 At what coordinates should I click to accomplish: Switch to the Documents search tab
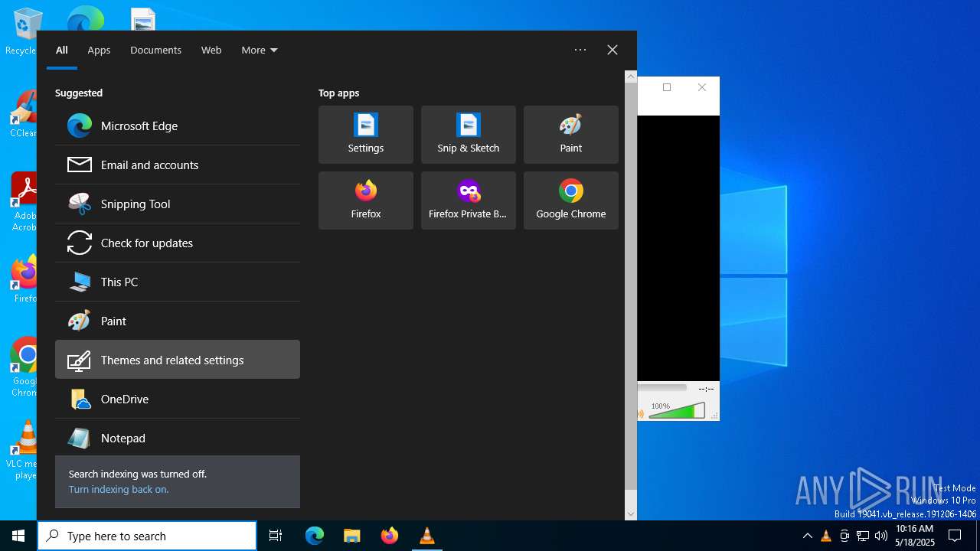tap(155, 50)
